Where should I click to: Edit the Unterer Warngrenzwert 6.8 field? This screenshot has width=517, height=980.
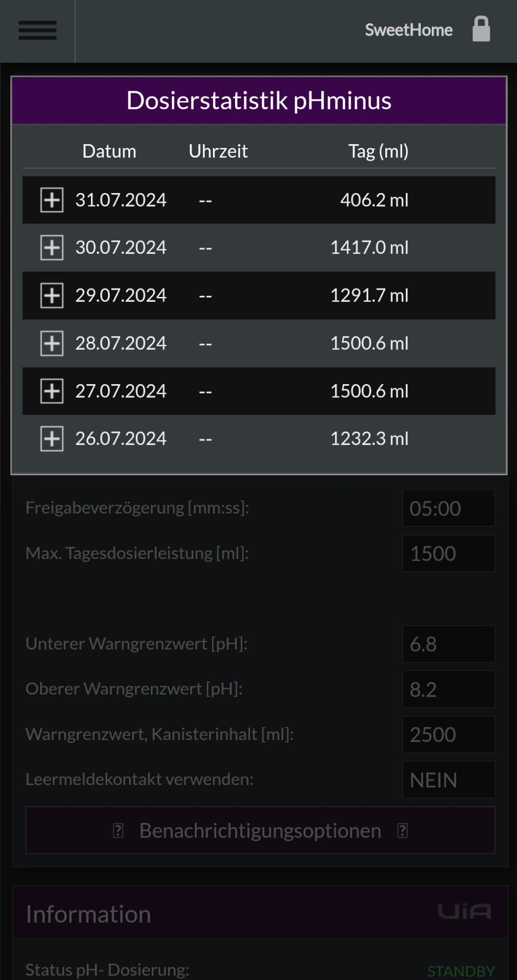point(448,644)
